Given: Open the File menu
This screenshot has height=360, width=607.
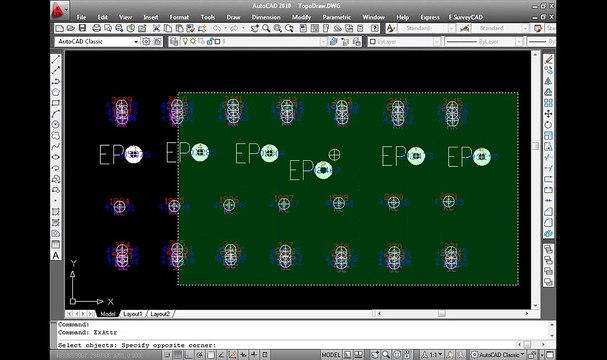Looking at the screenshot, I should pyautogui.click(x=81, y=17).
